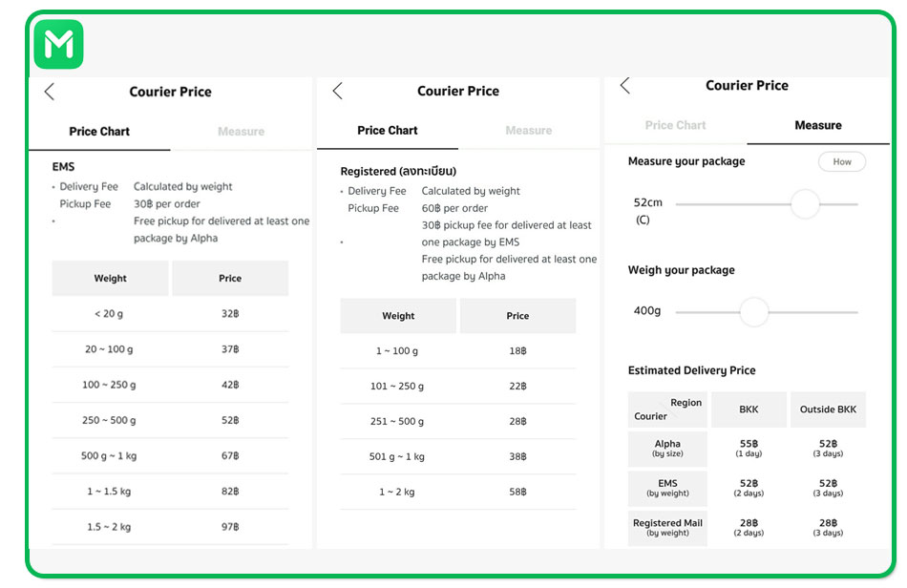The image size is (907, 588).
Task: Click the EMS 250 ~ 500 g row
Action: tap(170, 420)
